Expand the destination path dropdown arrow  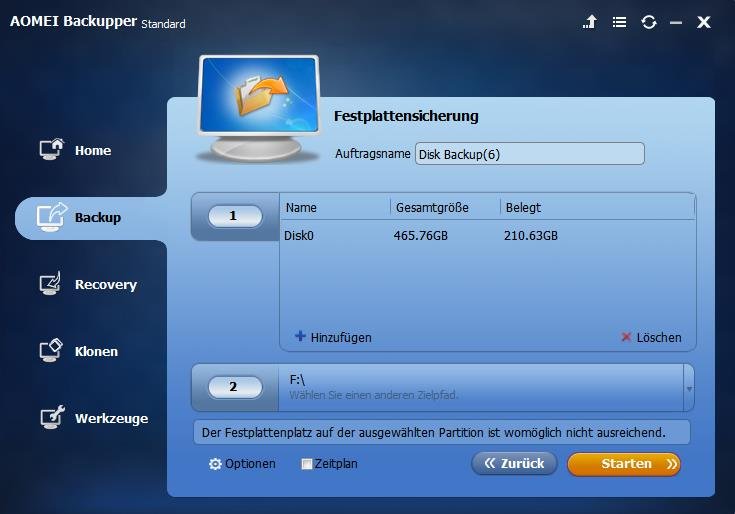tap(689, 388)
